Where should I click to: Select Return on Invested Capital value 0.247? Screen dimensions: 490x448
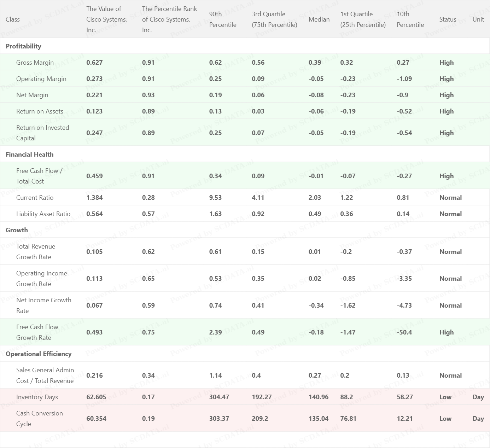94,133
